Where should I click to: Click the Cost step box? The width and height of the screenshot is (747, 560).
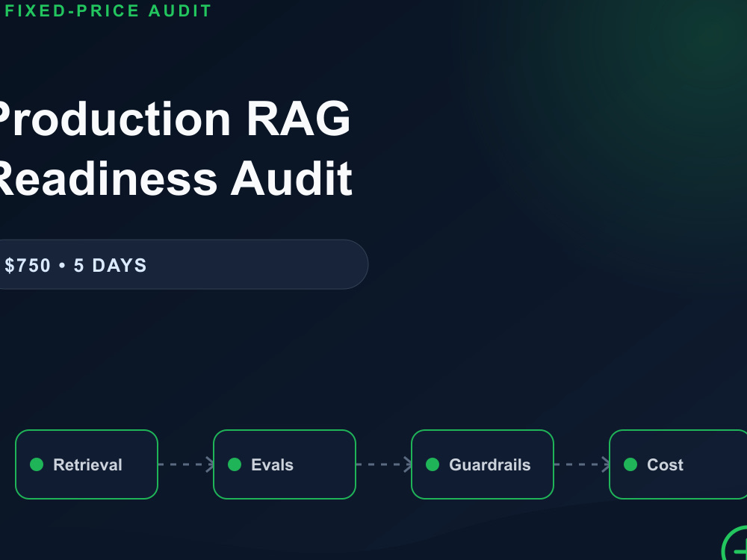[x=678, y=464]
